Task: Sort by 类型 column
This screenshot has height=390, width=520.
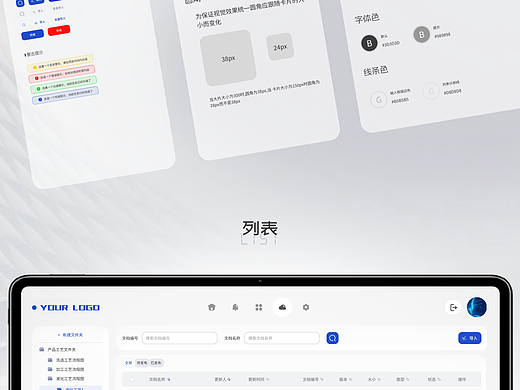Action: [403, 379]
